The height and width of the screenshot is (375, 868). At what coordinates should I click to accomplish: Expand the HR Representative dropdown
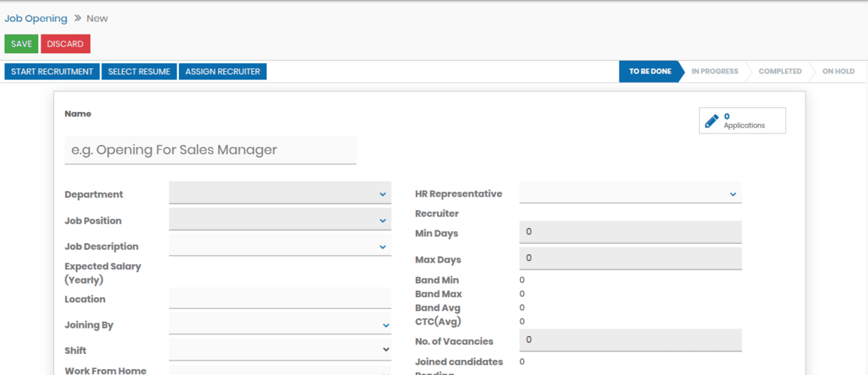[630, 193]
